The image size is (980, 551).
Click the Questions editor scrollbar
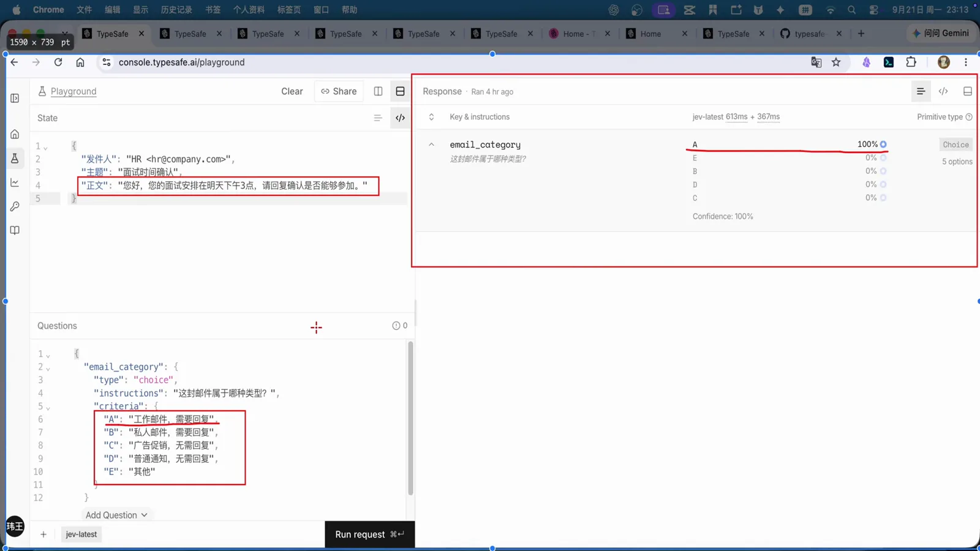(x=410, y=418)
